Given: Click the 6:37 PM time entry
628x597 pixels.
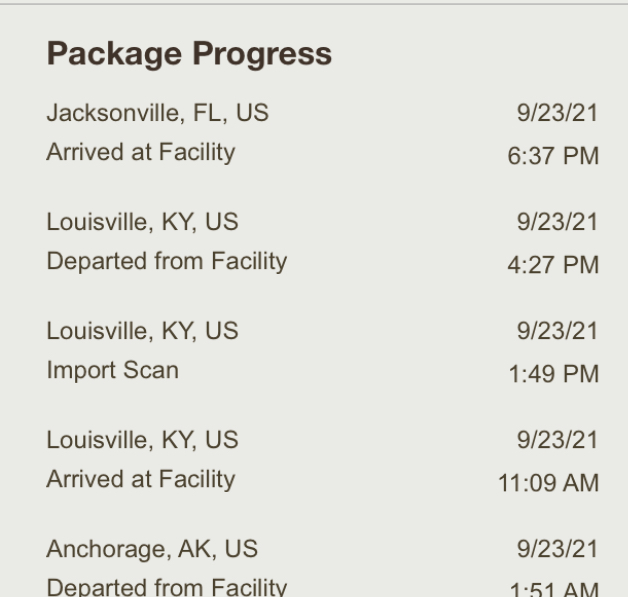Looking at the screenshot, I should click(553, 155).
